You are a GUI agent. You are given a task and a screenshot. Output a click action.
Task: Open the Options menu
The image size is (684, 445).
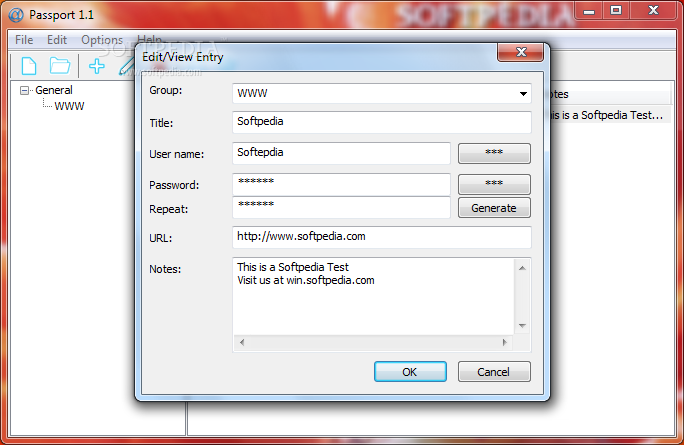[x=102, y=40]
